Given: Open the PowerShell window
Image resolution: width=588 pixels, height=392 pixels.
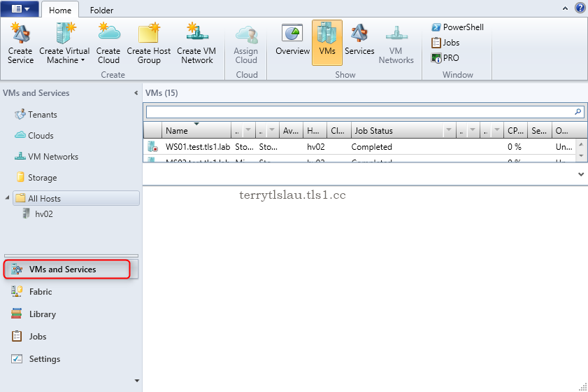Looking at the screenshot, I should 457,27.
